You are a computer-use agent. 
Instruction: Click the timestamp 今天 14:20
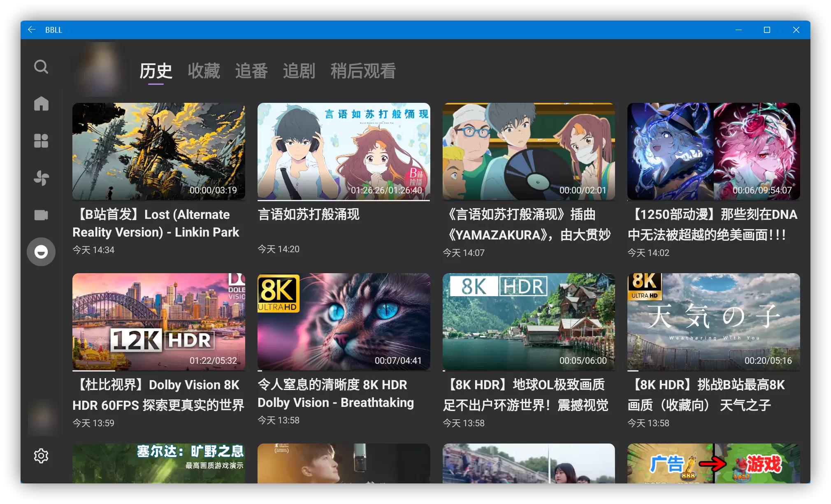tap(279, 249)
